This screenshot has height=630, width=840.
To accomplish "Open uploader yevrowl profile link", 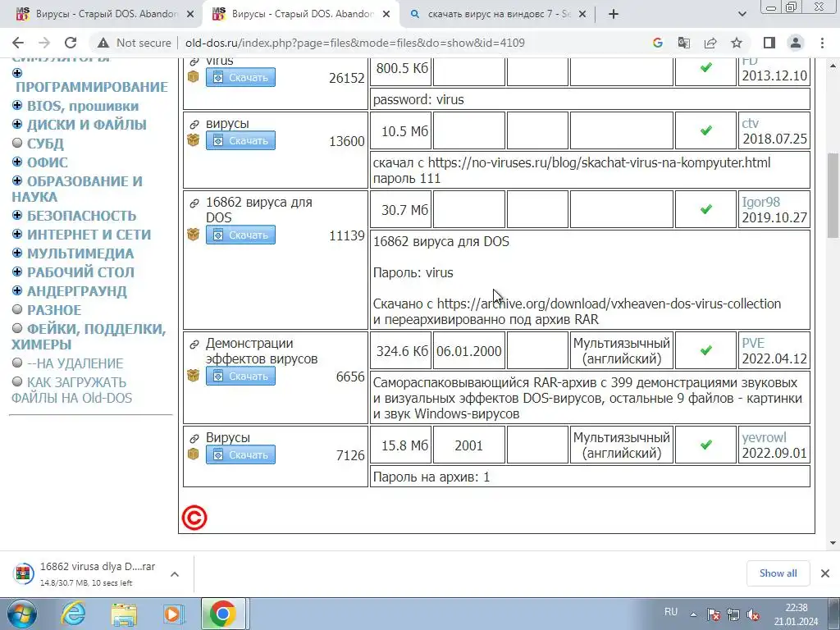I will click(764, 437).
